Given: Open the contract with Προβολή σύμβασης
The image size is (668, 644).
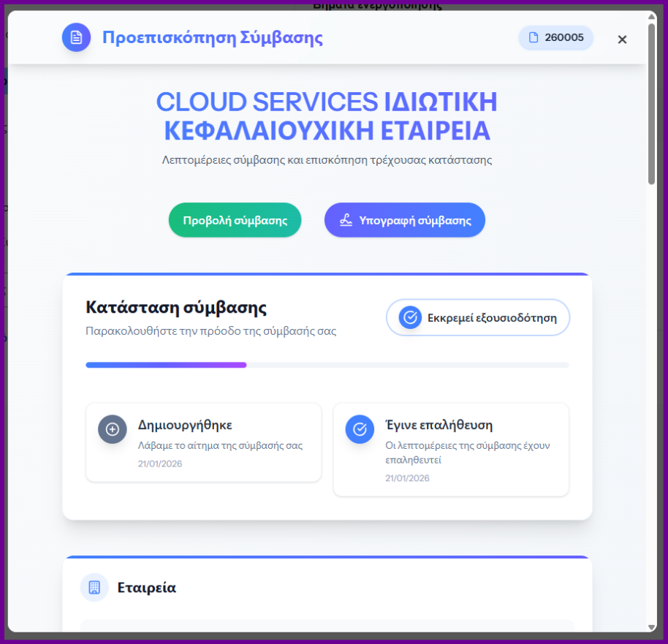Looking at the screenshot, I should point(235,220).
